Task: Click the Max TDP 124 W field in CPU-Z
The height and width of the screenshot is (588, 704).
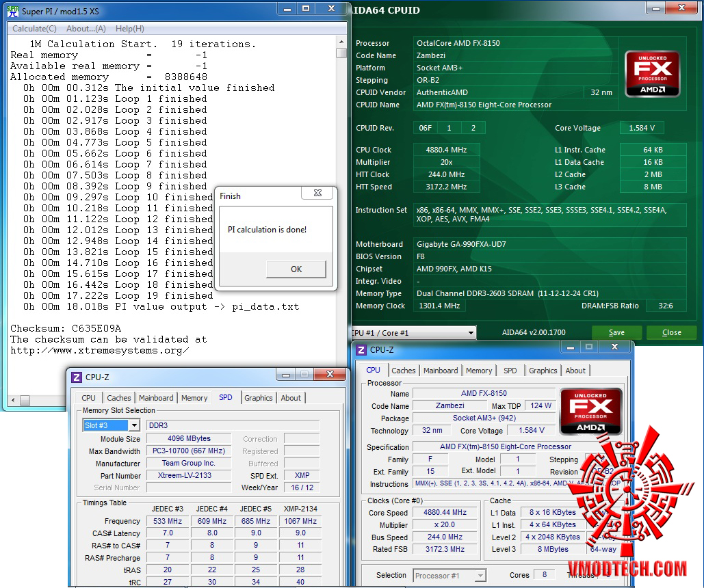Action: (540, 405)
